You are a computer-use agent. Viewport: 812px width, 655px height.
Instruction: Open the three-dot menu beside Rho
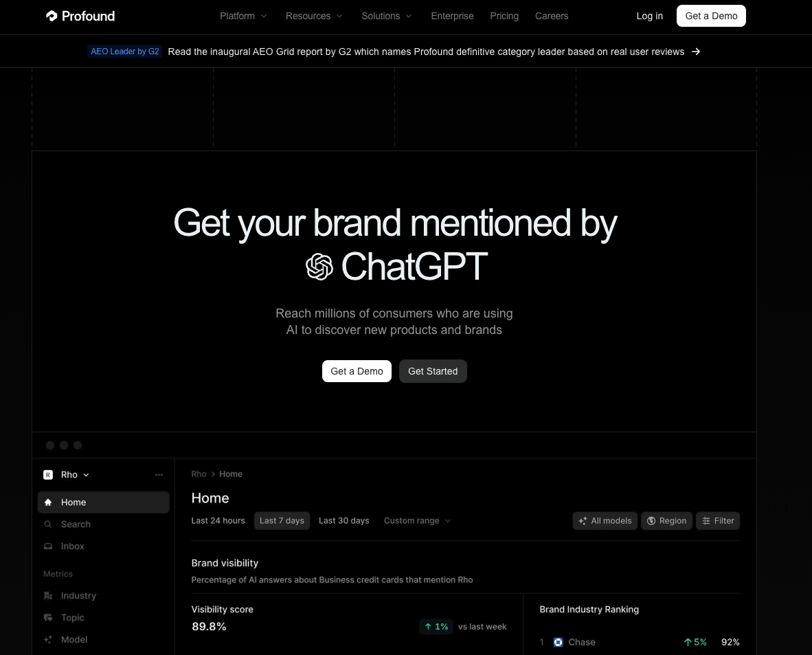159,475
